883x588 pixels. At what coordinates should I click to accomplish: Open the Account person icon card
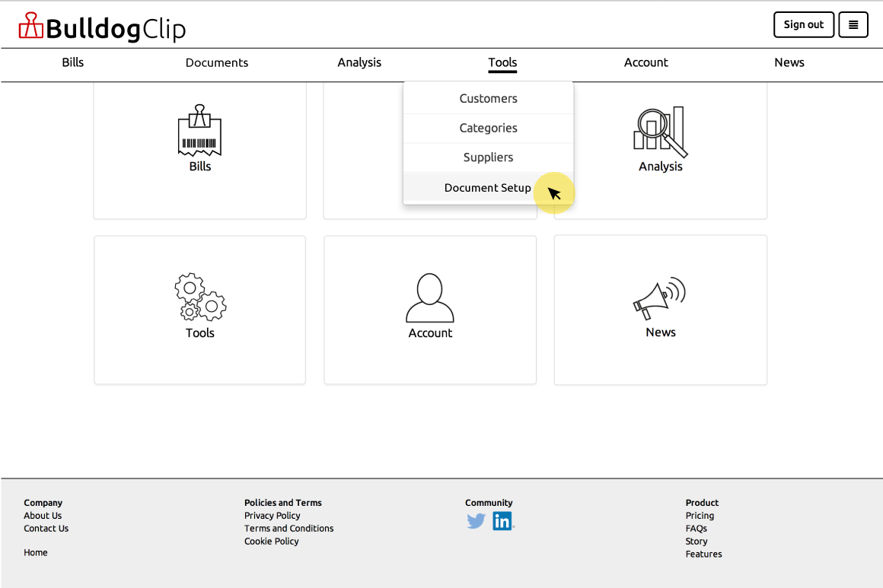pyautogui.click(x=430, y=310)
